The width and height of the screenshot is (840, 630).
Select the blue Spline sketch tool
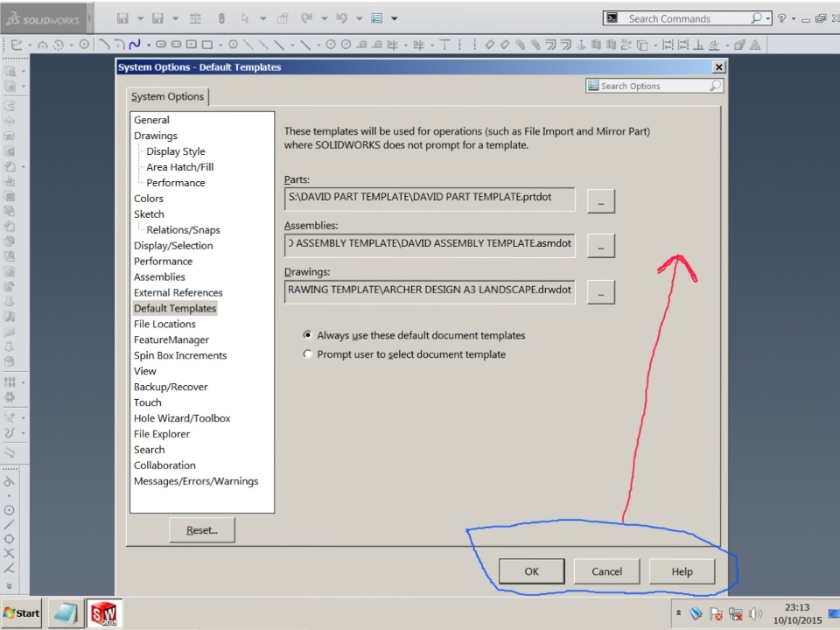[135, 45]
